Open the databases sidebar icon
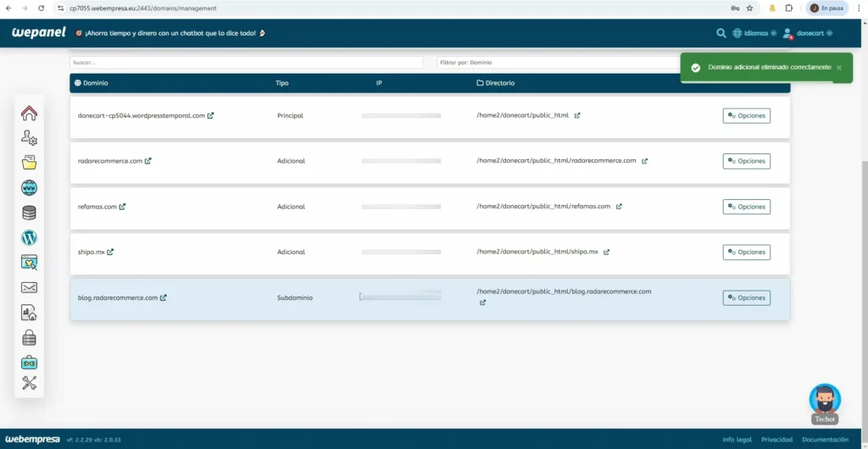Image resolution: width=868 pixels, height=449 pixels. point(30,213)
